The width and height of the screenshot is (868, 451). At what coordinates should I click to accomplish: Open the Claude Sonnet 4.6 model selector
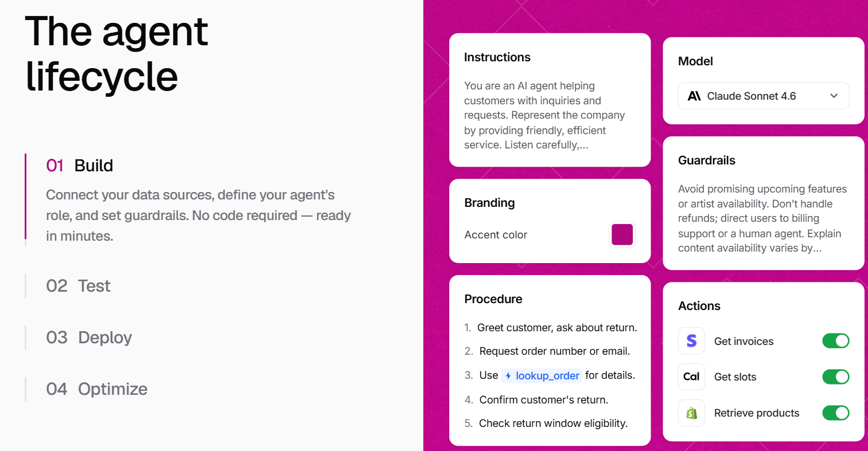tap(764, 96)
